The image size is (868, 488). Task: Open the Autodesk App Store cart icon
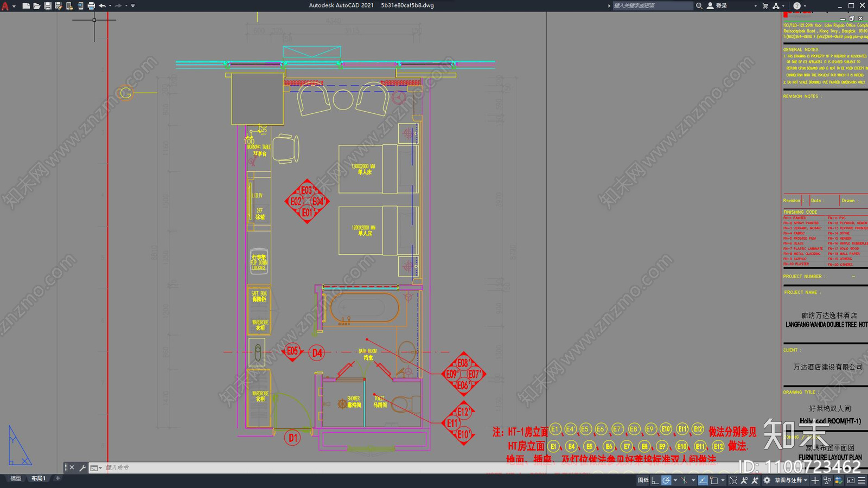[765, 5]
